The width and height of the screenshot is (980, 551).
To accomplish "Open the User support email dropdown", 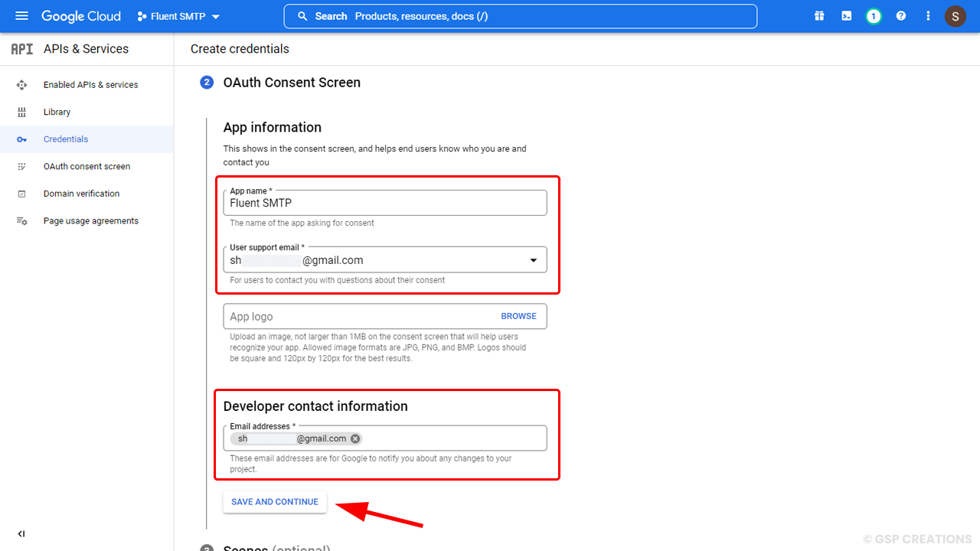I will click(x=534, y=260).
